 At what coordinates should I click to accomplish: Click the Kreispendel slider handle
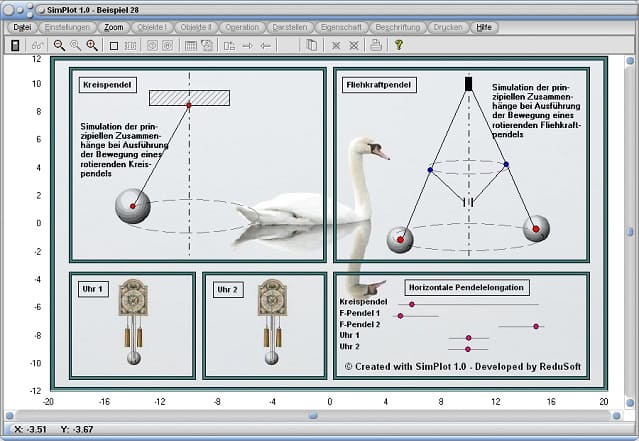[411, 304]
